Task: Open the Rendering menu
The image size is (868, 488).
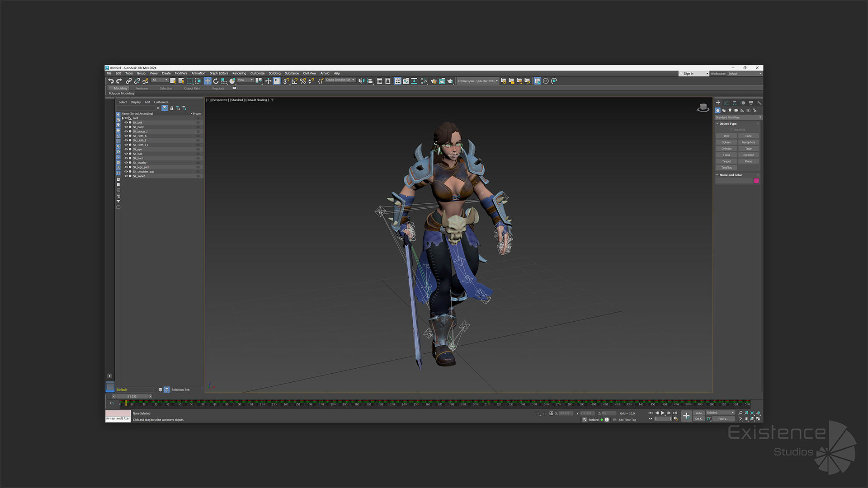Action: click(239, 73)
